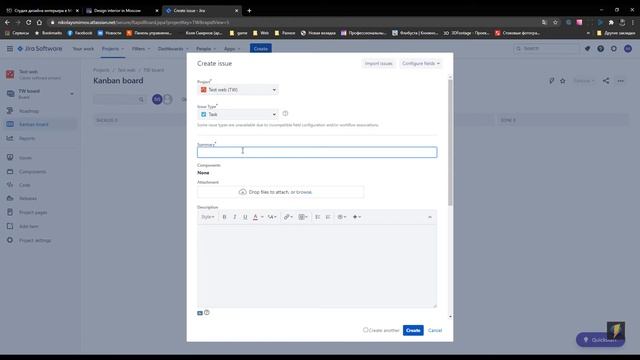Open the emoticon picker dropdown
Viewport: 640px width, 360px height.
click(342, 217)
